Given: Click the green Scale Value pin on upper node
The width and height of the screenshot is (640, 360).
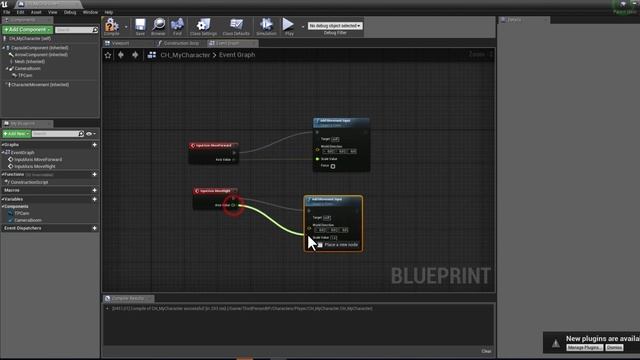Looking at the screenshot, I should 317,159.
